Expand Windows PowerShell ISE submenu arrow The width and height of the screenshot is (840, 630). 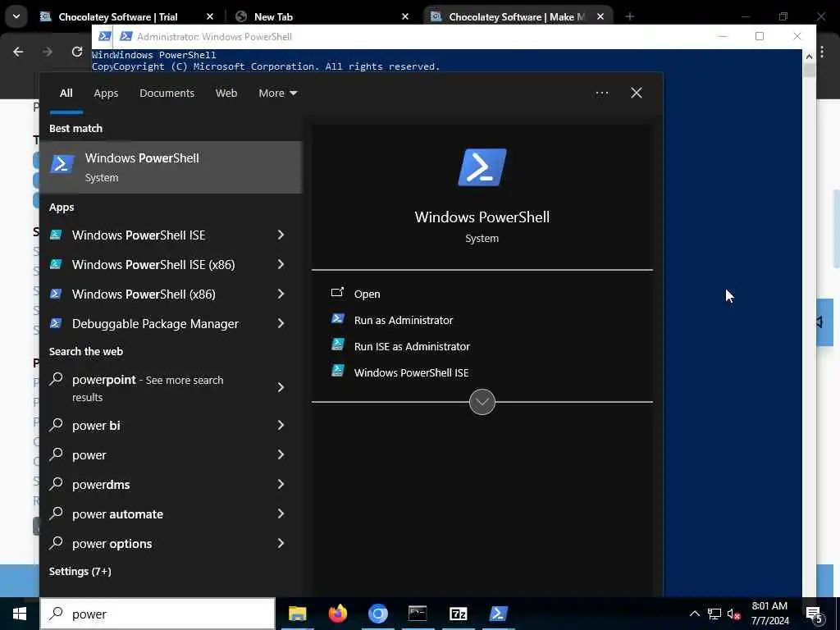point(281,235)
